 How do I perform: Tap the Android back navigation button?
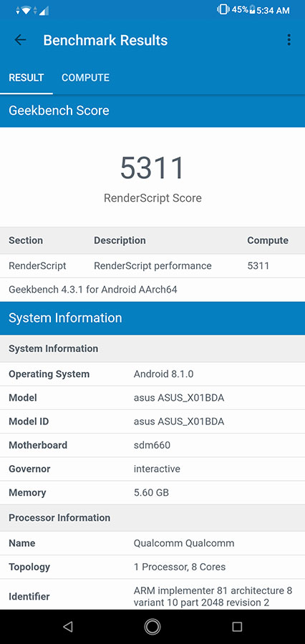[68, 626]
